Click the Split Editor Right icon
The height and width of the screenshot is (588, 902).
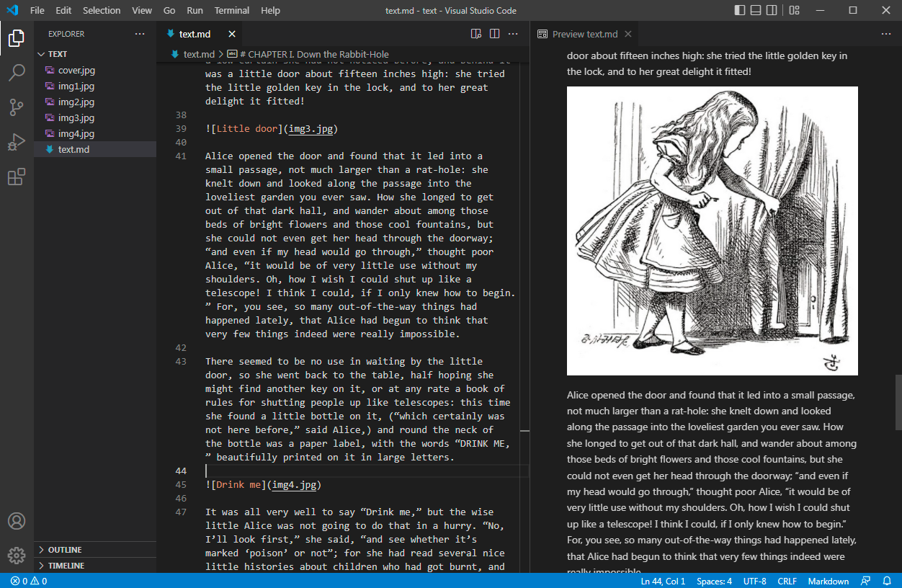[495, 34]
